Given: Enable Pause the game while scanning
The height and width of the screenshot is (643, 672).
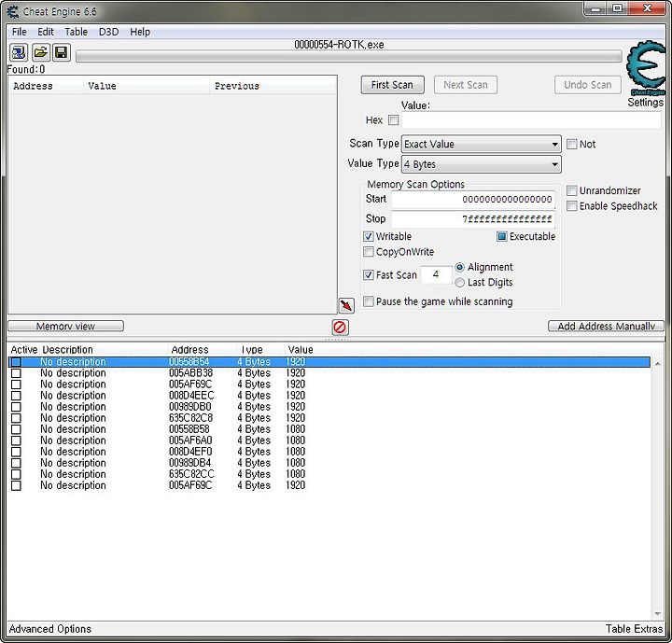Looking at the screenshot, I should click(368, 301).
